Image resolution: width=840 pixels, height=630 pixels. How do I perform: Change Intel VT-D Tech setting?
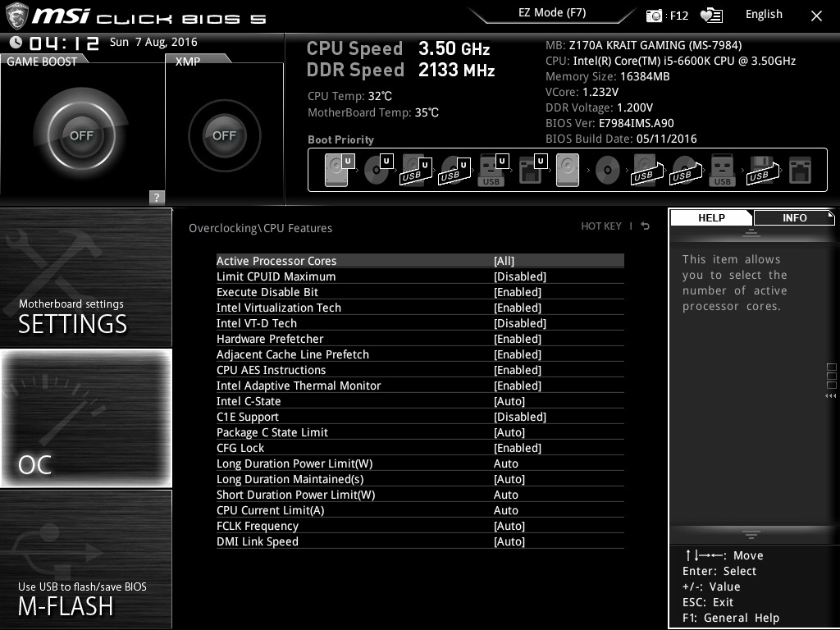[420, 323]
